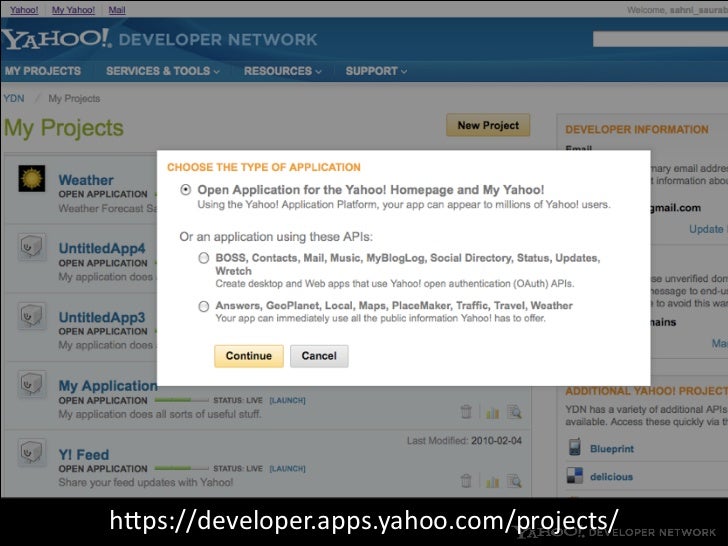
Task: Click 'Share your feed updates with Yahoo!' text
Action: click(146, 482)
